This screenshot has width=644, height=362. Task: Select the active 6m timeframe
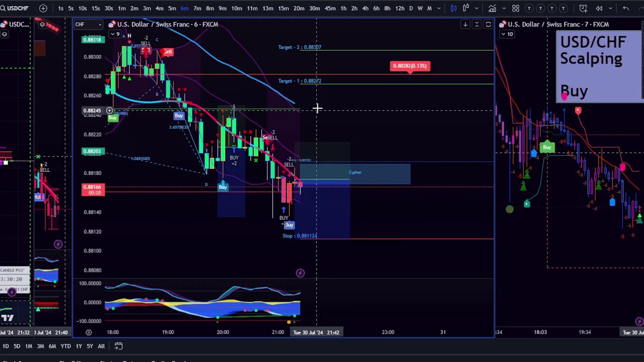pyautogui.click(x=185, y=8)
